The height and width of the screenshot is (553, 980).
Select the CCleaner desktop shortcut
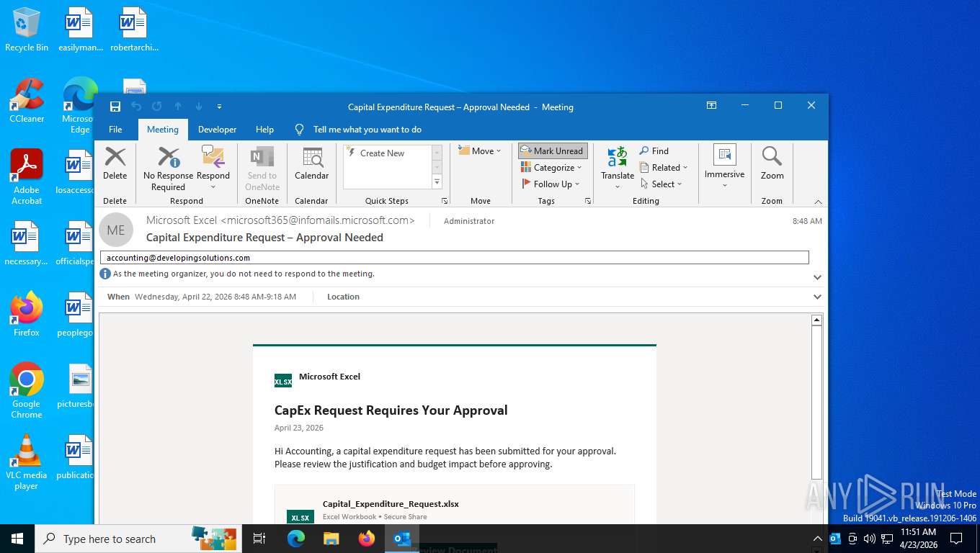click(27, 101)
